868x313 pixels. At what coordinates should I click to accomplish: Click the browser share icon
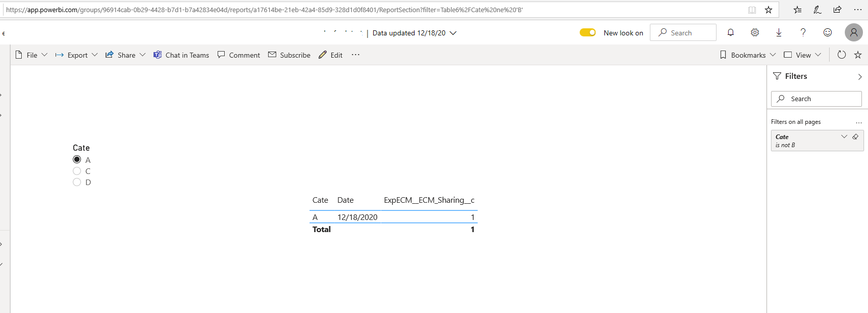[x=837, y=10]
